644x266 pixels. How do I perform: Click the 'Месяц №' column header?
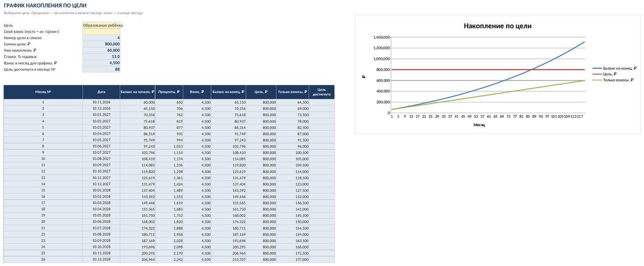coord(43,92)
